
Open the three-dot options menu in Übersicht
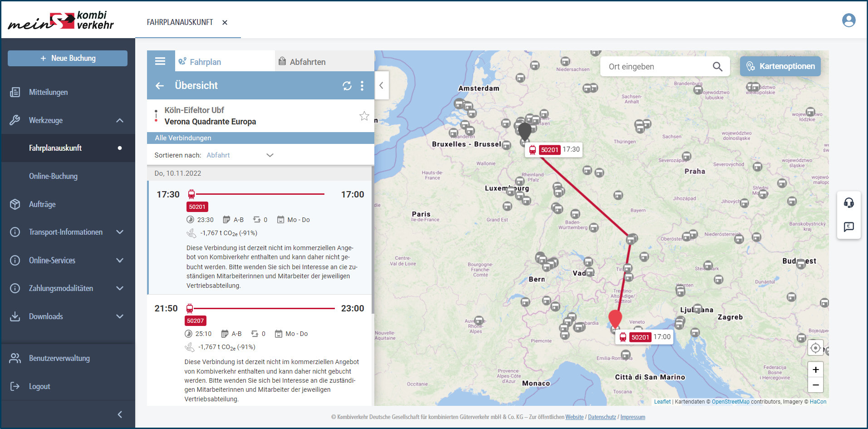(362, 86)
